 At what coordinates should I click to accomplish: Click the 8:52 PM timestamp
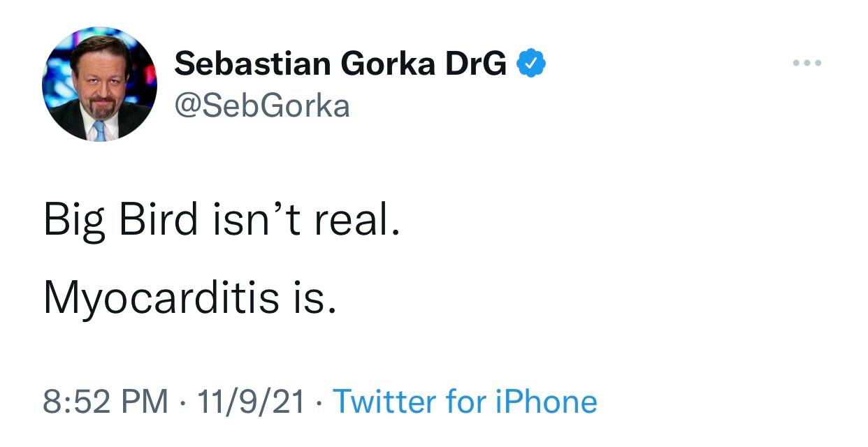(x=106, y=402)
